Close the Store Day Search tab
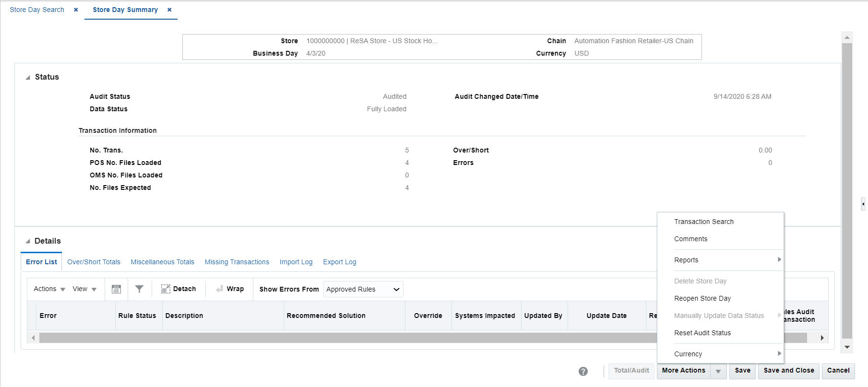 coord(76,10)
